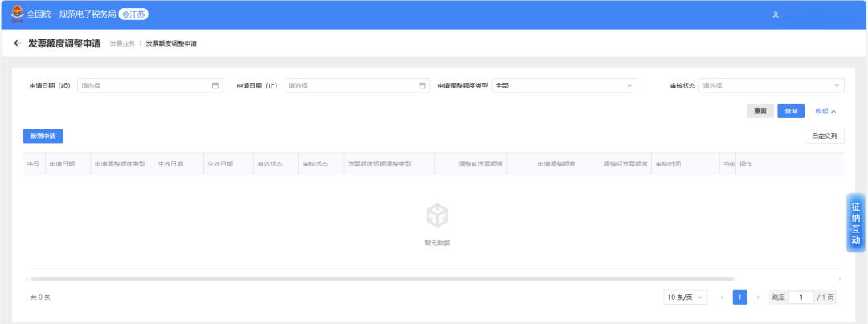This screenshot has width=868, height=324.
Task: Open the 10 条/页 page size dropdown
Action: point(686,297)
